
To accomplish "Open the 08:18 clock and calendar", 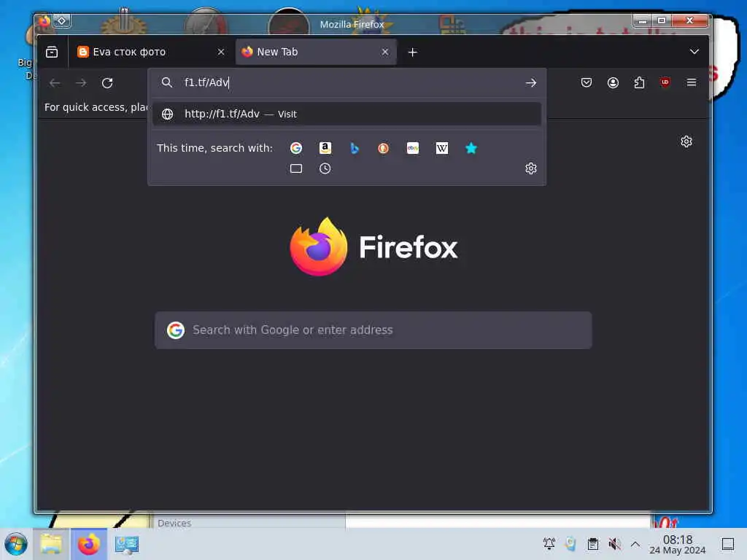I will coord(678,544).
